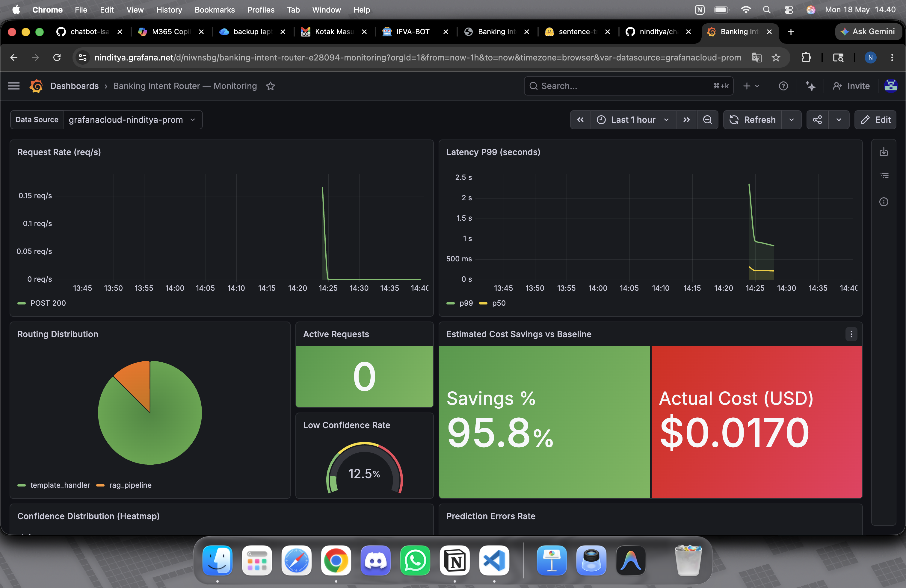Screen dimensions: 906x588
Task: Open the Grafana Assistant sparkle icon
Action: tap(810, 86)
